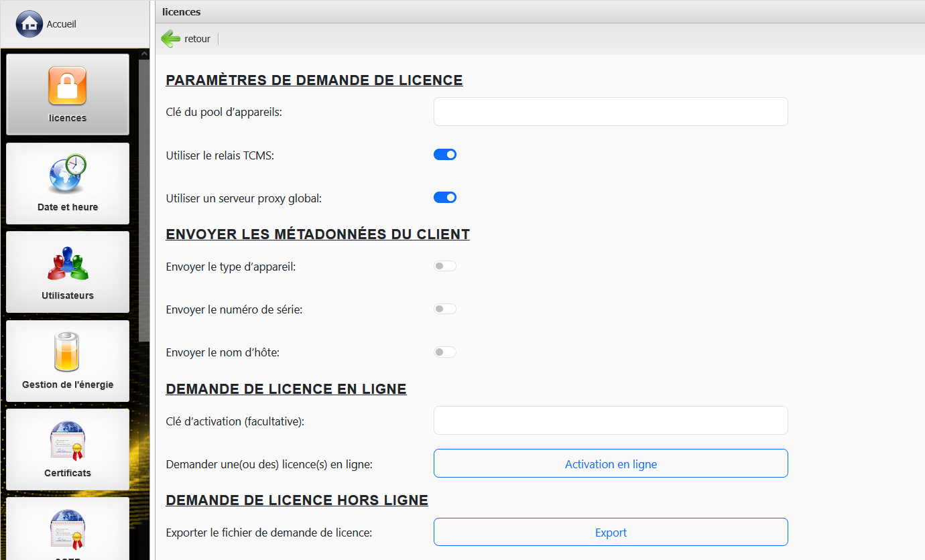Image resolution: width=925 pixels, height=560 pixels.
Task: Click the Accueil label in sidebar header
Action: (62, 24)
